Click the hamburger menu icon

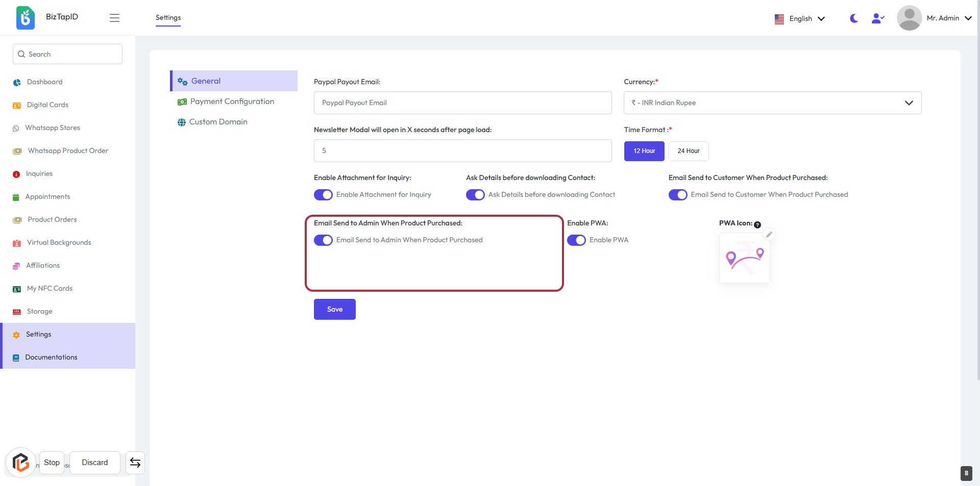[114, 18]
